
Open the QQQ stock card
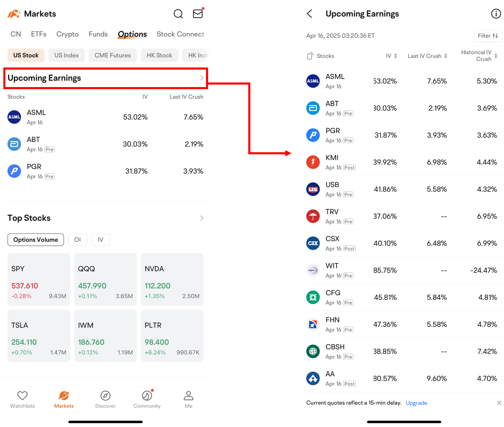pos(105,280)
